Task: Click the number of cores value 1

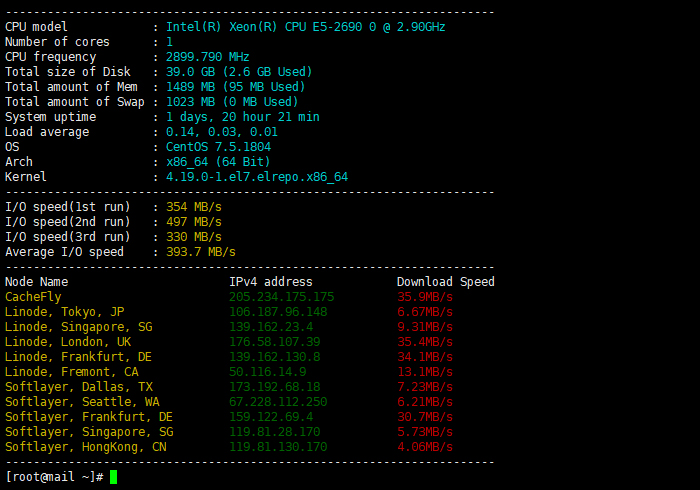Action: click(x=169, y=42)
